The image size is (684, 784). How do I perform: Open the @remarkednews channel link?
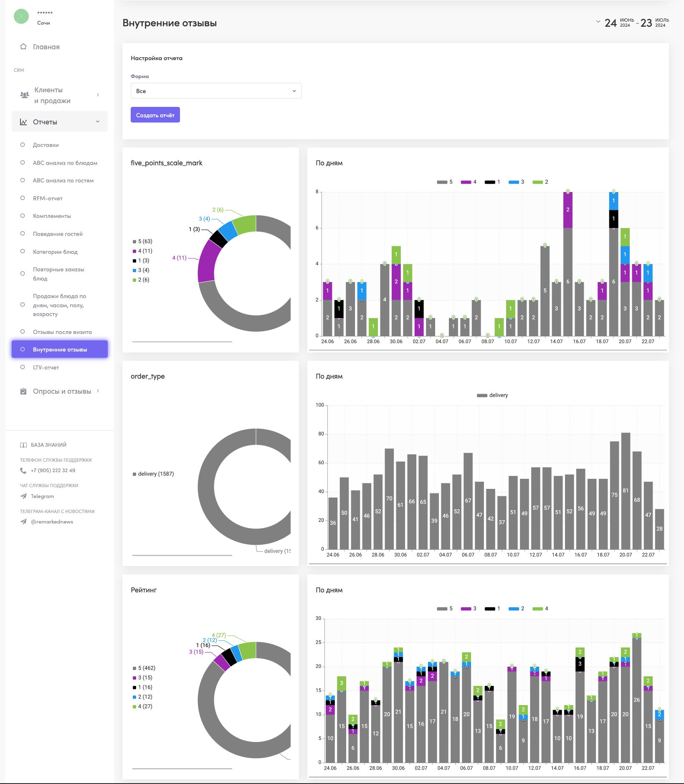(x=52, y=522)
